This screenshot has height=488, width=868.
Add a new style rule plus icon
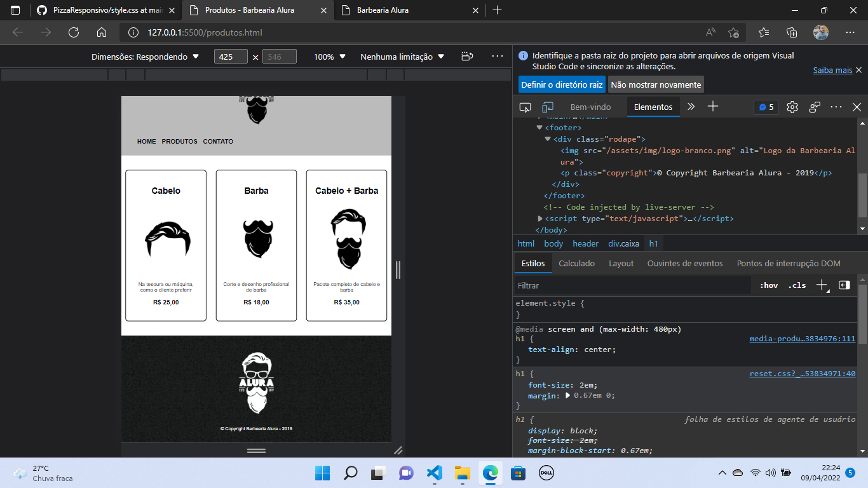[x=822, y=285]
